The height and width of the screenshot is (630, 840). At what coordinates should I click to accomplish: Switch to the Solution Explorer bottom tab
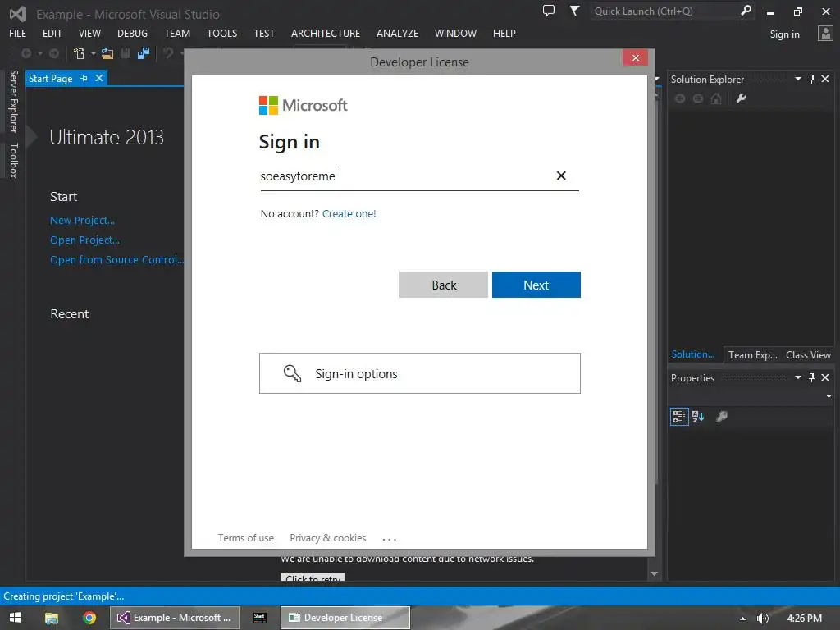(693, 354)
